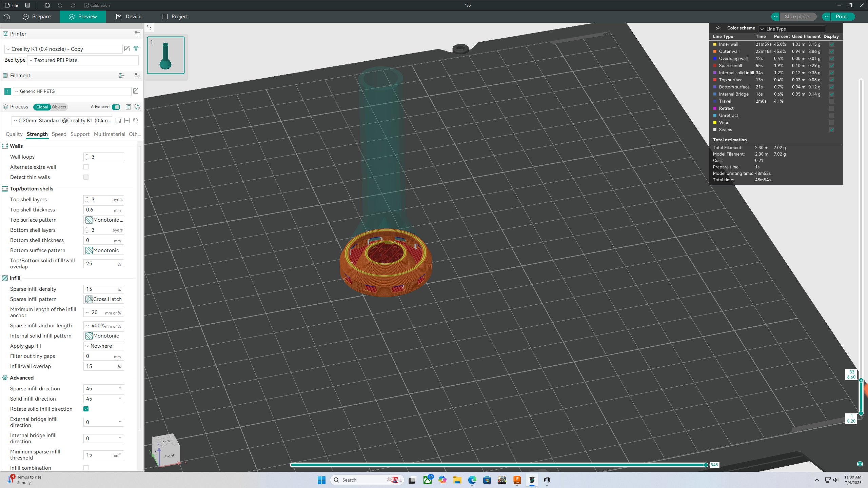This screenshot has height=488, width=868.
Task: Click the vertical layer slider top handle
Action: (x=861, y=380)
